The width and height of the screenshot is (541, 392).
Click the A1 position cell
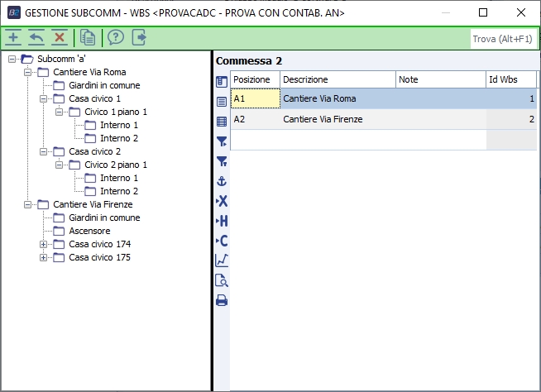pyautogui.click(x=256, y=98)
